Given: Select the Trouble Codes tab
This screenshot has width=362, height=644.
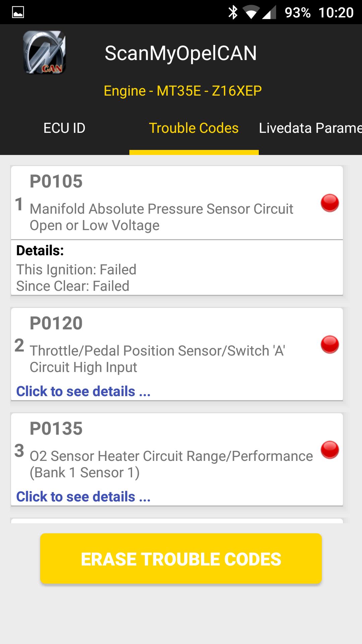Looking at the screenshot, I should coord(194,128).
